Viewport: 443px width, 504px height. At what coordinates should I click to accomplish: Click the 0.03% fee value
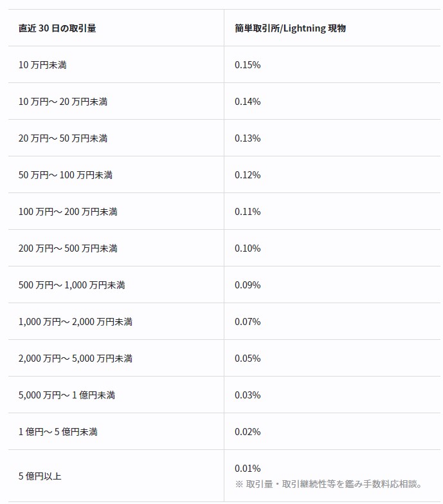pyautogui.click(x=248, y=395)
